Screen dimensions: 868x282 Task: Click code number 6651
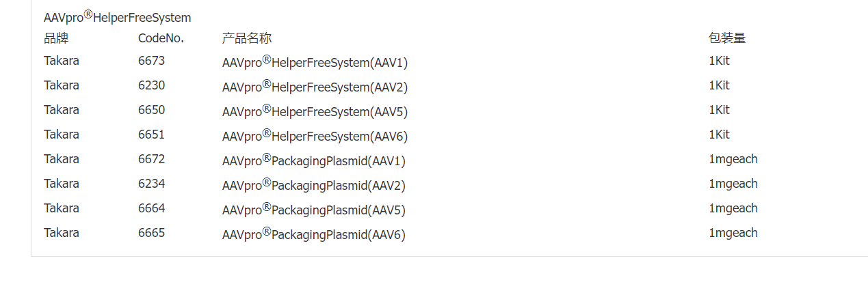tap(151, 135)
